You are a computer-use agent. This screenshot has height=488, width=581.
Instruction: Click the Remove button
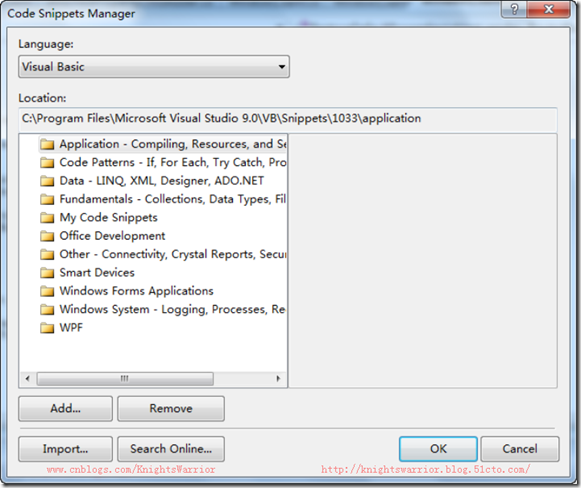tap(171, 408)
